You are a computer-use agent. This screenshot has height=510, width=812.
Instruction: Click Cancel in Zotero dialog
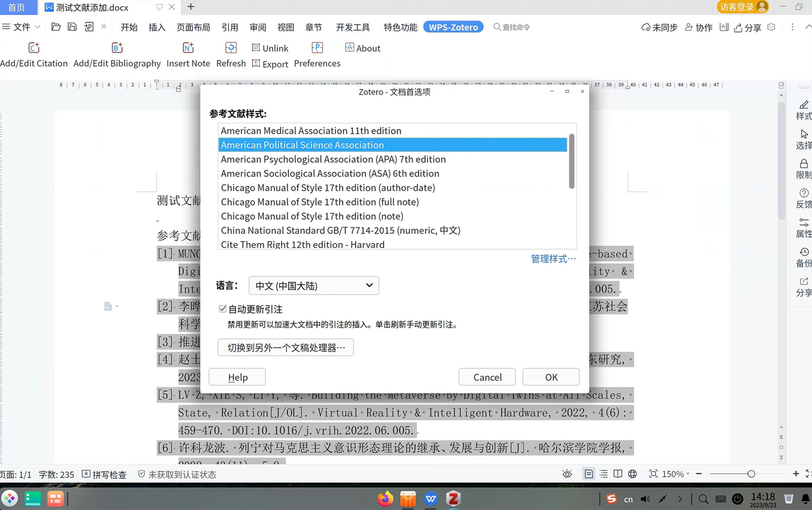point(487,377)
